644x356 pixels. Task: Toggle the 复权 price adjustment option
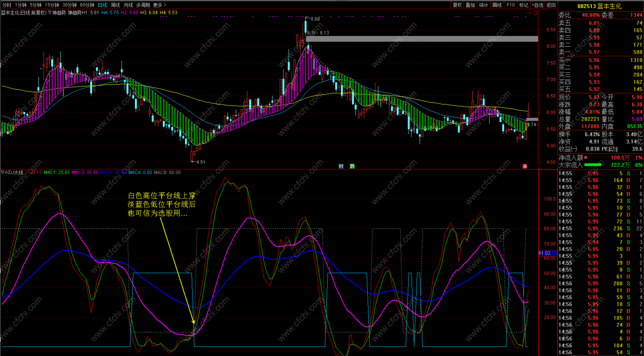coord(457,5)
